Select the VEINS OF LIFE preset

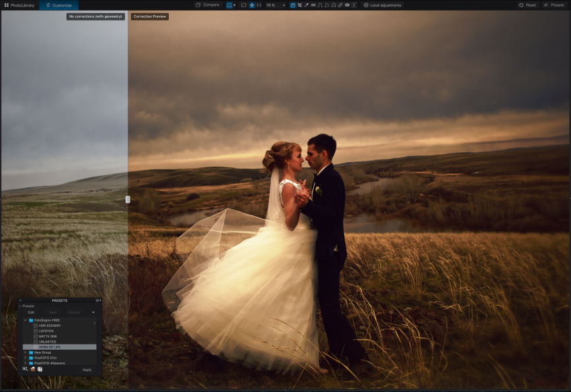tap(60, 347)
